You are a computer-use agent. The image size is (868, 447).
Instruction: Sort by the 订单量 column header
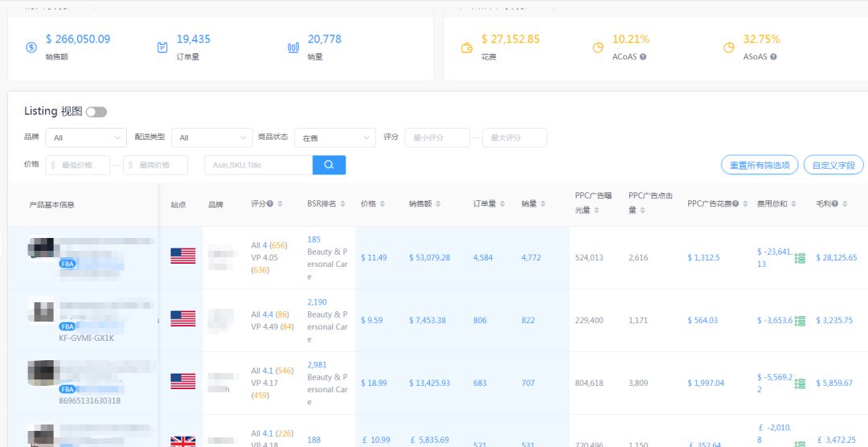click(500, 204)
